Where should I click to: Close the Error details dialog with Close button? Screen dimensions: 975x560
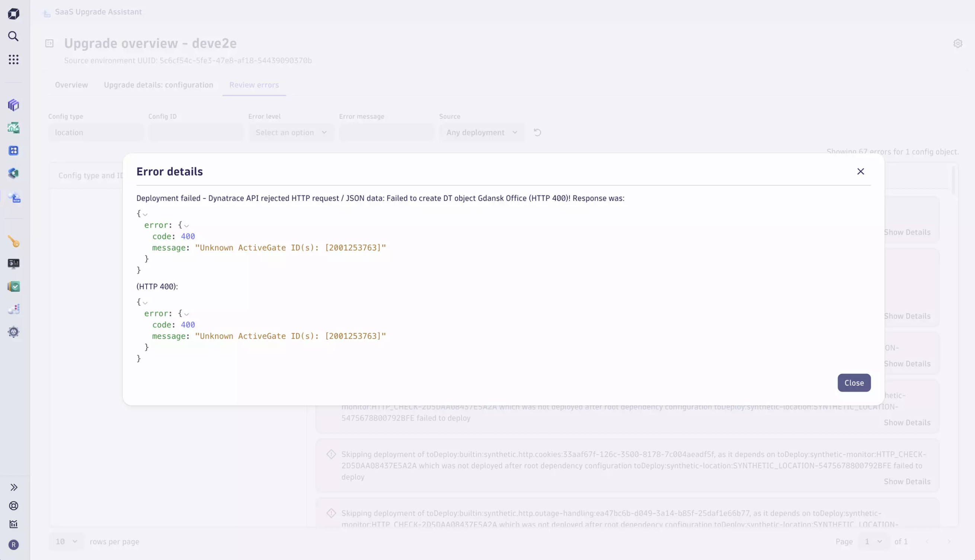(854, 383)
